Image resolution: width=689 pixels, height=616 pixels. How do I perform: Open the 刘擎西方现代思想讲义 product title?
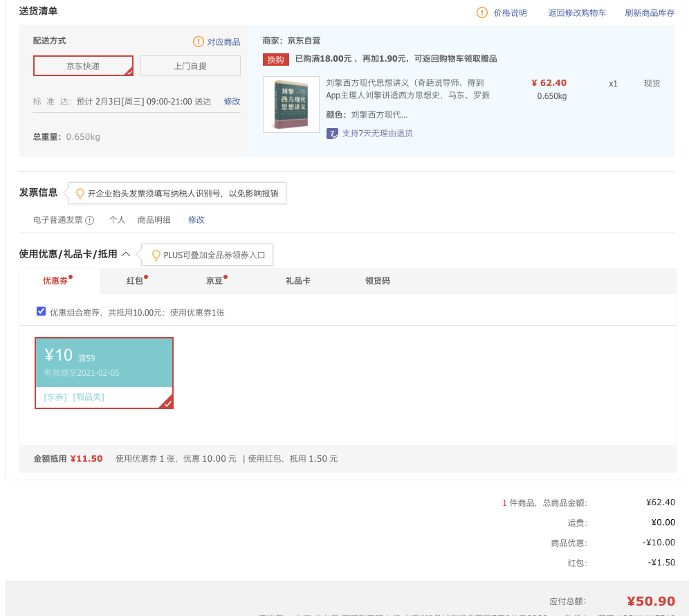(x=407, y=89)
